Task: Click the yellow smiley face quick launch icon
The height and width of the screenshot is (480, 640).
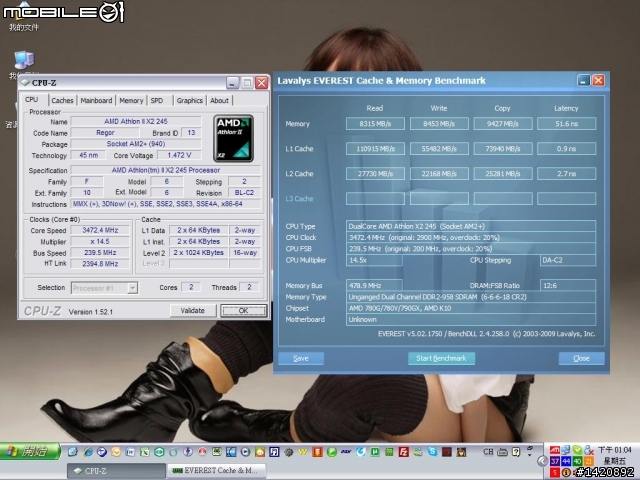Action: [116, 452]
